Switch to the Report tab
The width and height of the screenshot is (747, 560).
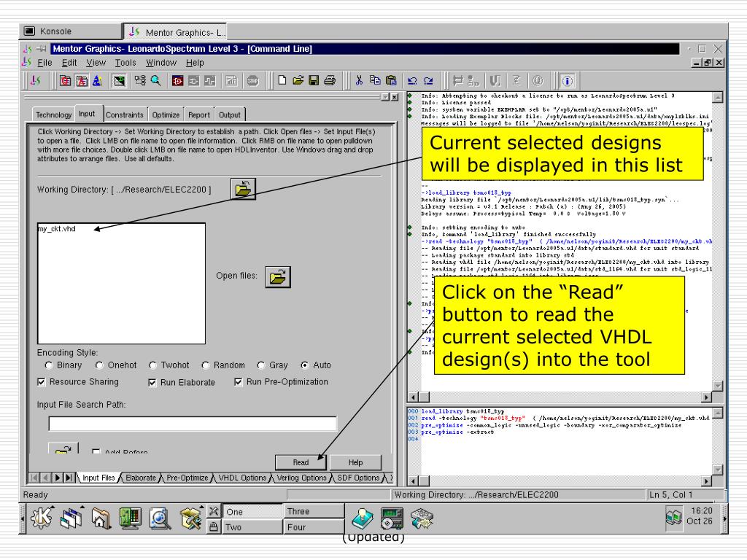[x=198, y=114]
